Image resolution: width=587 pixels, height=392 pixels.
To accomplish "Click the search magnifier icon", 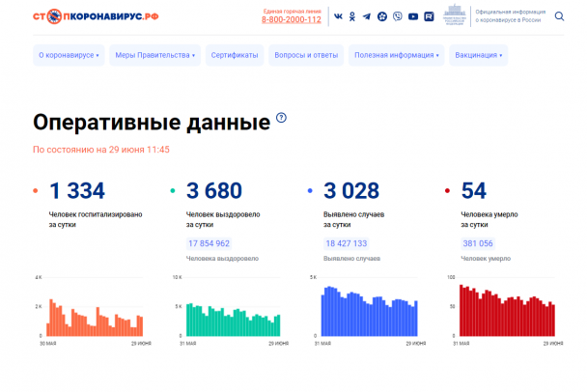I will [x=561, y=16].
